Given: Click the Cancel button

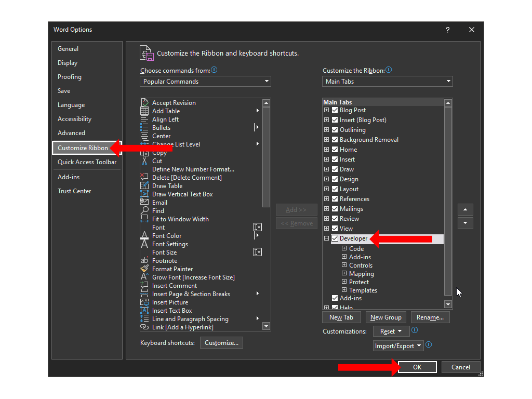Looking at the screenshot, I should (x=461, y=367).
